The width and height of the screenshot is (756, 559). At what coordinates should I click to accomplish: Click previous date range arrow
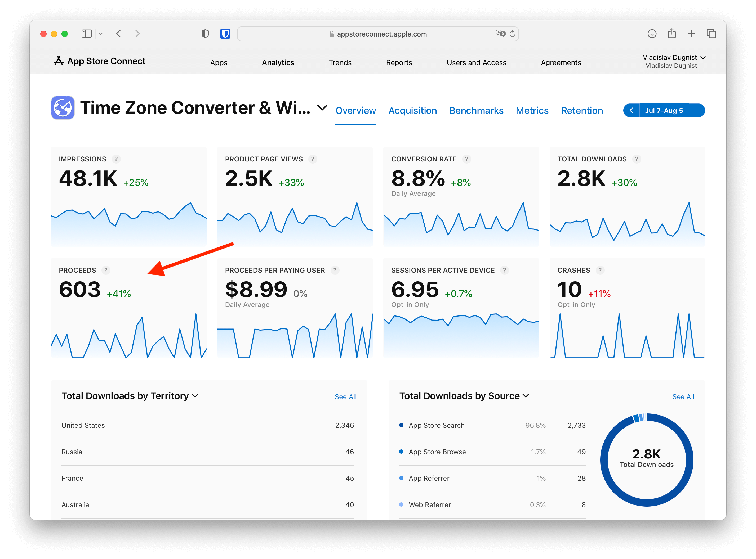coord(631,111)
